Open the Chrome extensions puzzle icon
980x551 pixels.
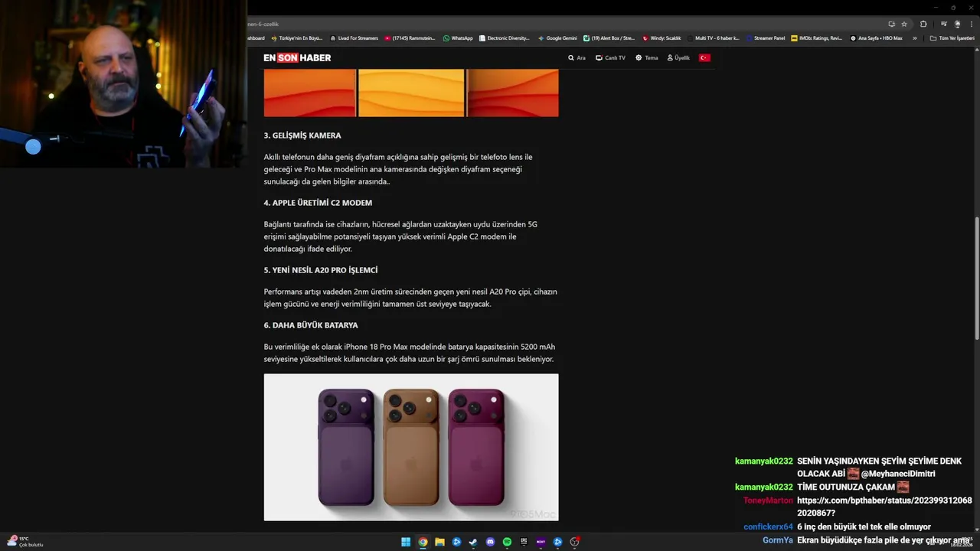[923, 24]
